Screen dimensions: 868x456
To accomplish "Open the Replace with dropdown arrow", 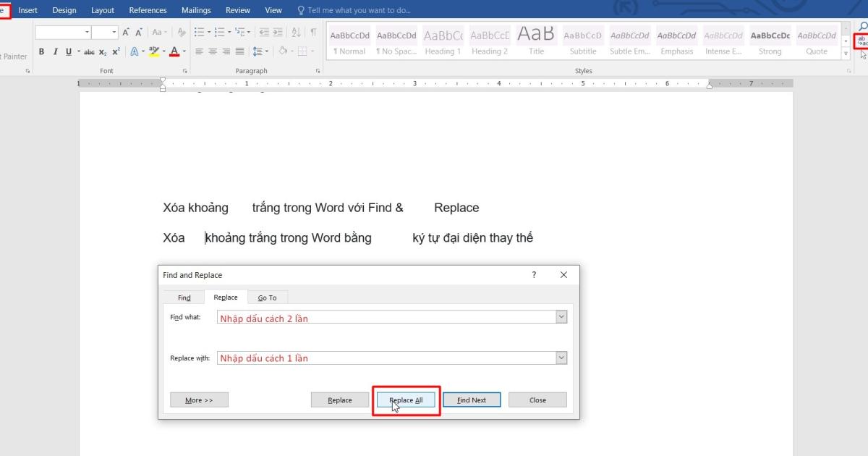I will click(561, 357).
